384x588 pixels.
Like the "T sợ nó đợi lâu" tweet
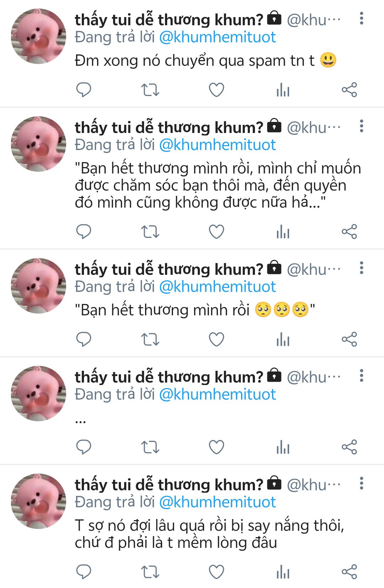(216, 572)
